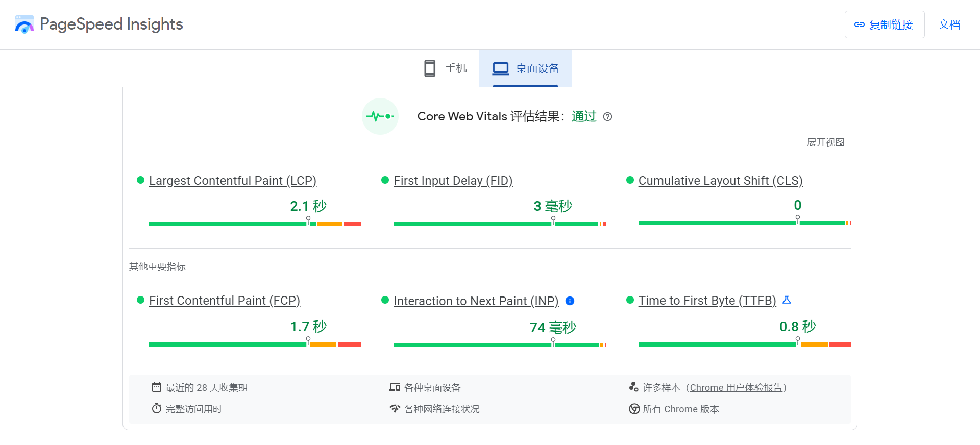Open Time to First Byte (TTFB) link
The image size is (980, 445).
pyautogui.click(x=707, y=301)
